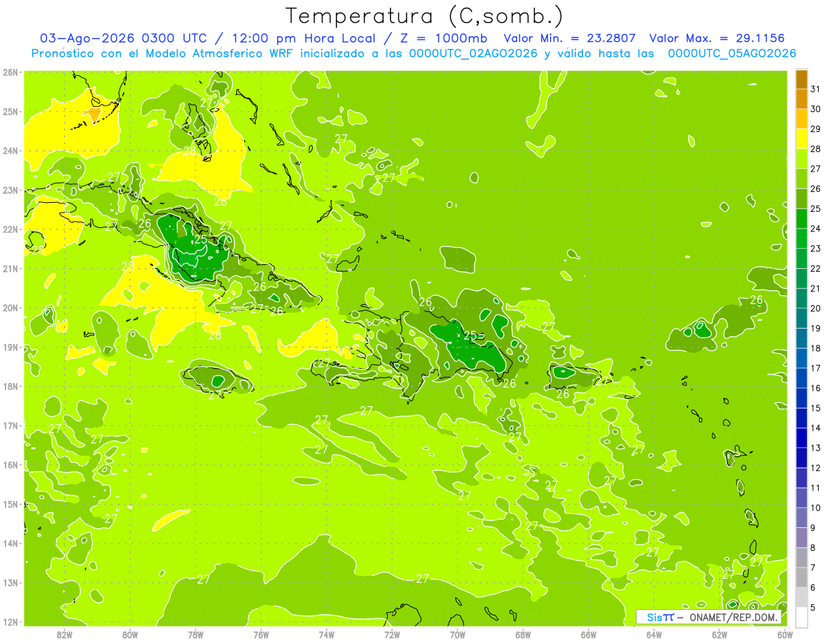The height and width of the screenshot is (644, 834).
Task: Click the "70W" longitude axis label
Action: click(457, 634)
